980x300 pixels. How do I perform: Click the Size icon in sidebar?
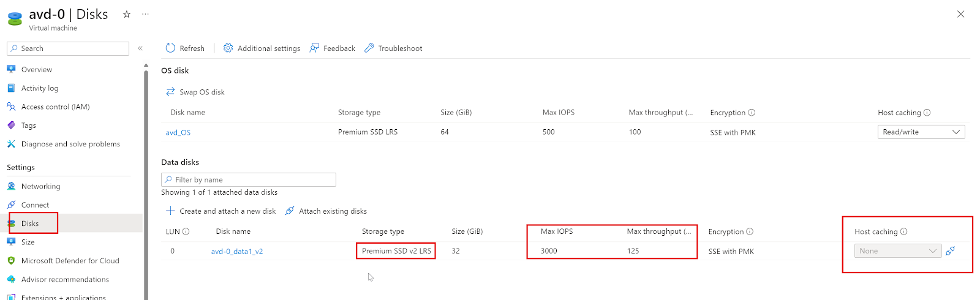click(11, 242)
